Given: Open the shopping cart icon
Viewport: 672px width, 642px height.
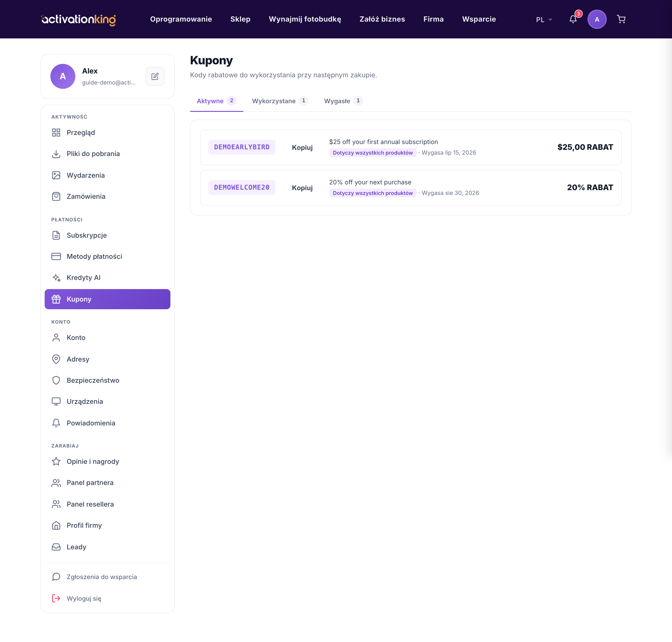Looking at the screenshot, I should 621,19.
